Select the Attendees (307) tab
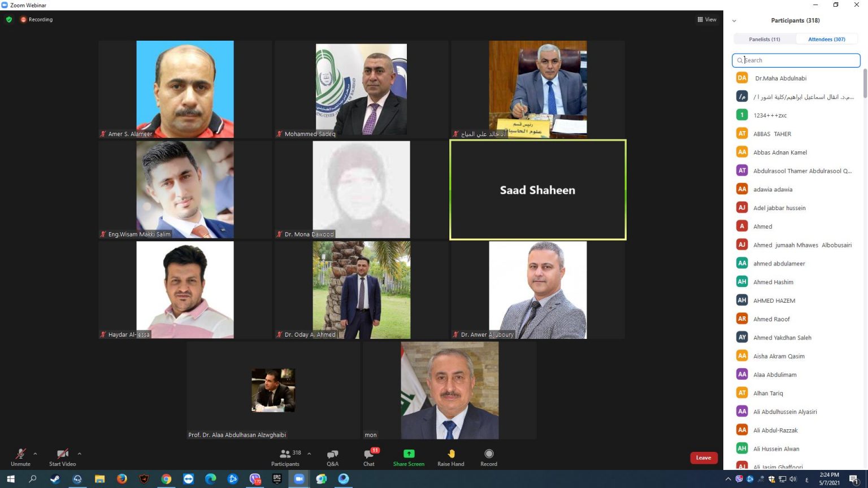This screenshot has height=488, width=868. (826, 39)
